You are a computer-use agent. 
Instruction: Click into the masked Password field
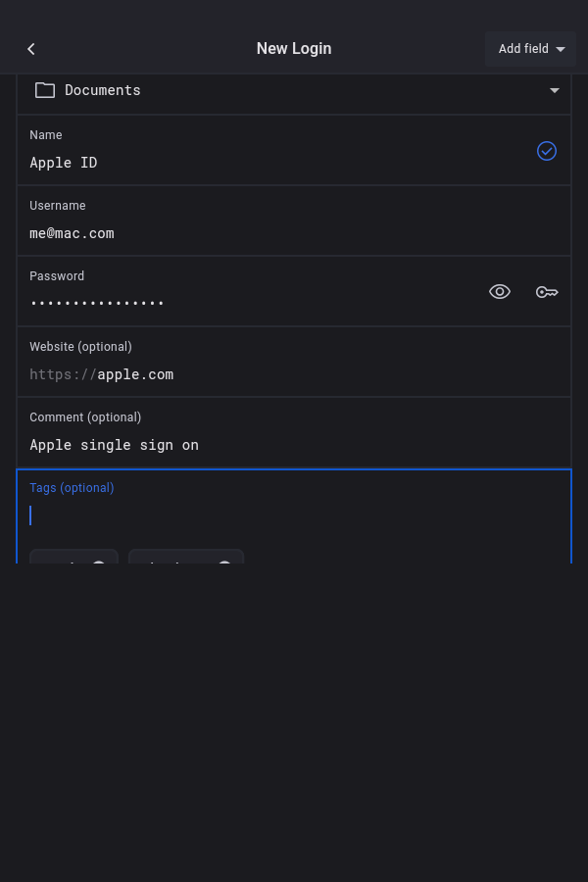pyautogui.click(x=245, y=302)
